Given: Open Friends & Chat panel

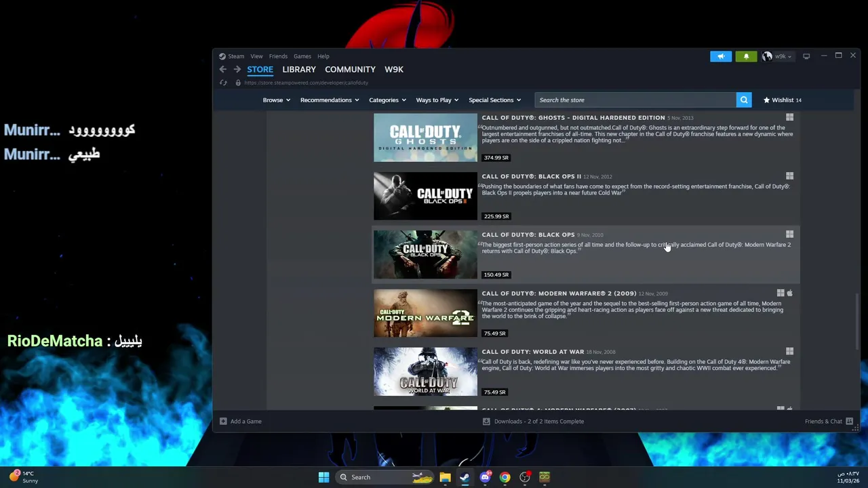Looking at the screenshot, I should [829, 422].
